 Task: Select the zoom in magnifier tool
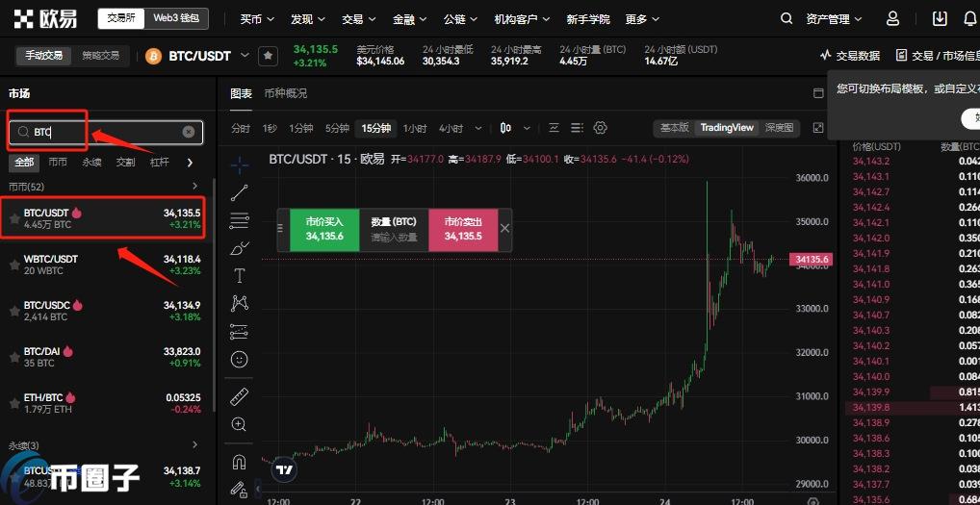pos(239,424)
